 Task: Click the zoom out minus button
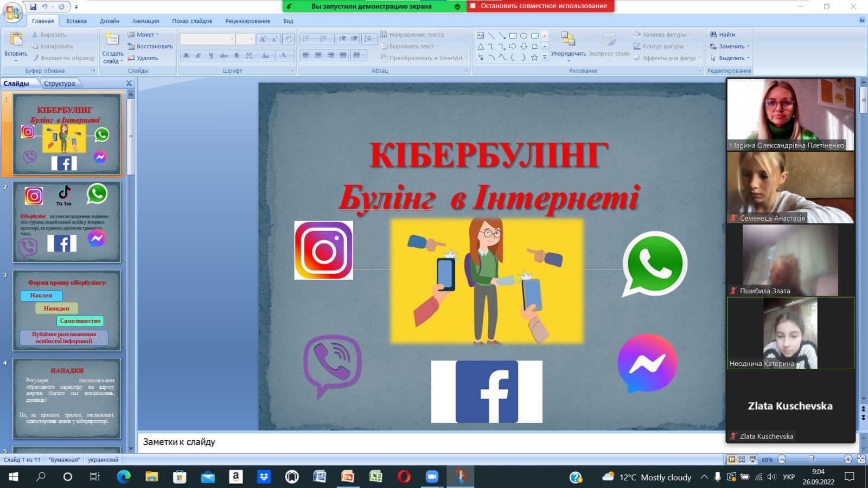(782, 459)
